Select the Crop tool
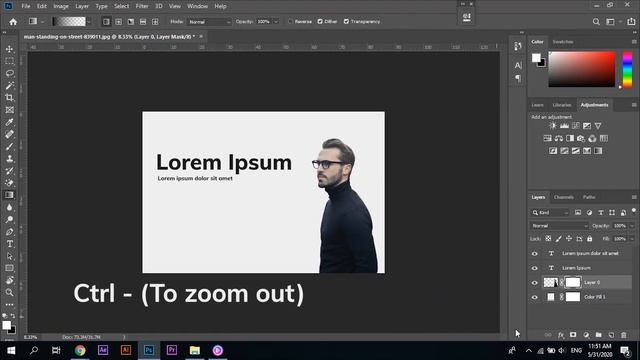 pyautogui.click(x=9, y=98)
